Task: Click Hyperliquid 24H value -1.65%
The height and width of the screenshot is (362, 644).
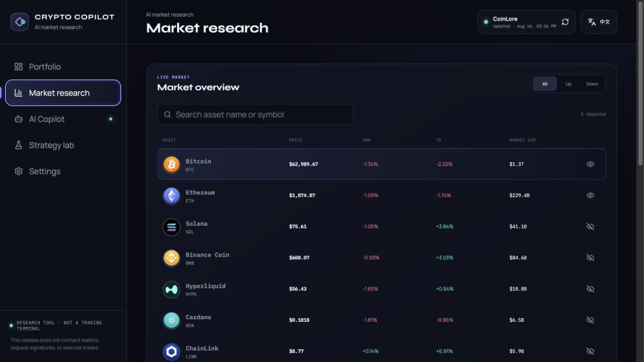Action: click(370, 289)
